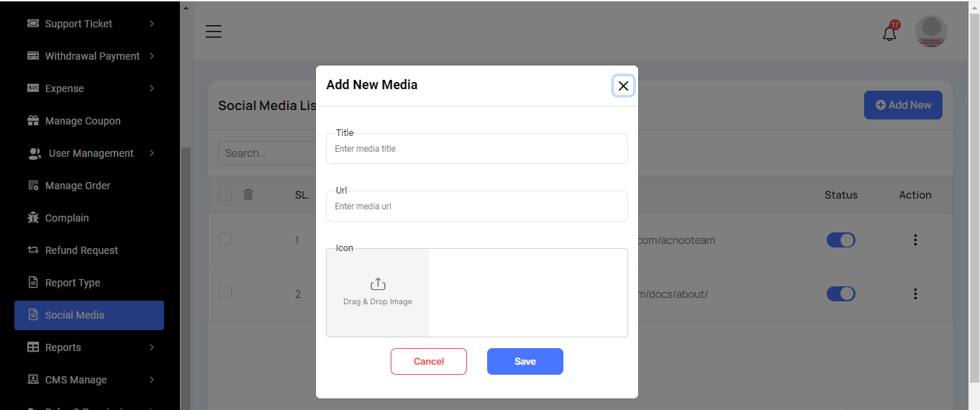Tick the checkbox for row 2
The width and height of the screenshot is (980, 410).
click(225, 292)
